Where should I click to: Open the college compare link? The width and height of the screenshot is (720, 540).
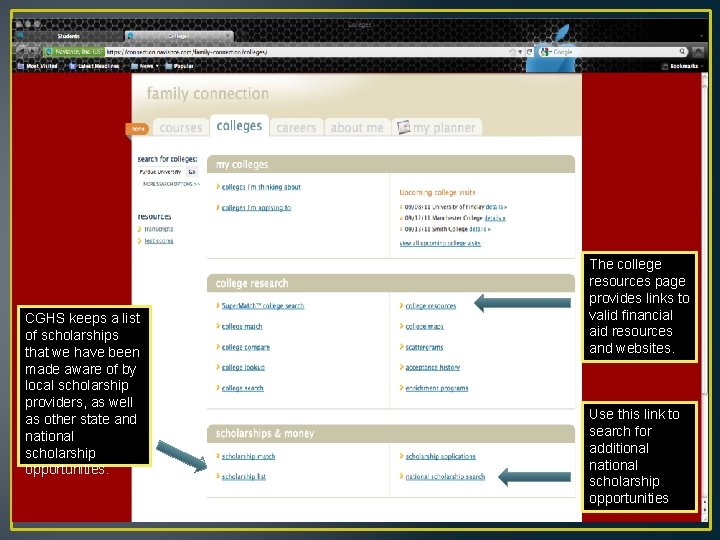[246, 347]
